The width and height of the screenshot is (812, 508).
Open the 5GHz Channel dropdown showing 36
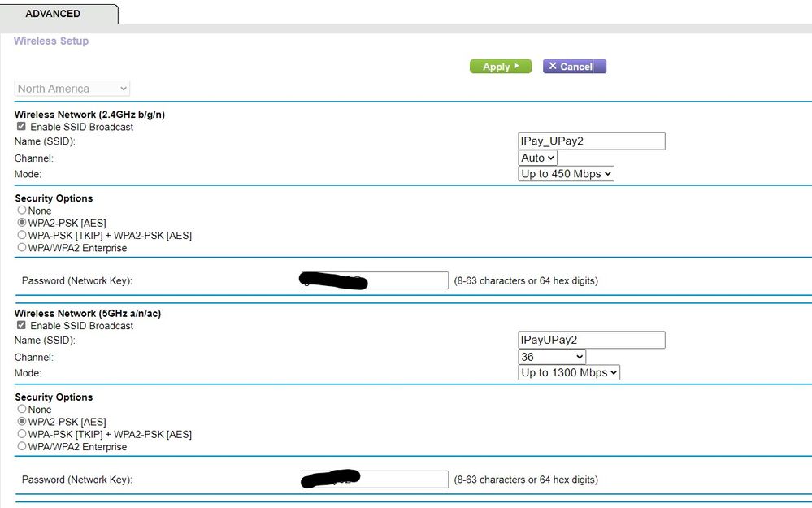[x=552, y=357]
